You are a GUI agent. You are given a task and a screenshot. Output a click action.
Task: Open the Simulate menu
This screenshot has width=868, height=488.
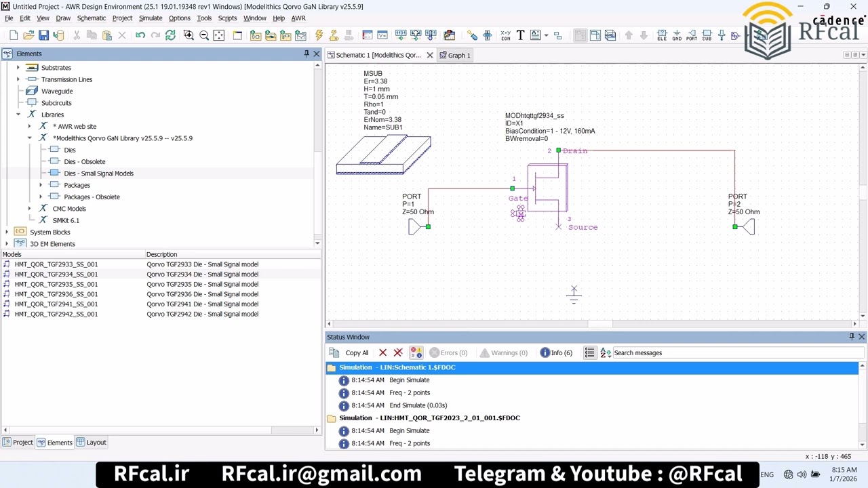click(x=151, y=18)
